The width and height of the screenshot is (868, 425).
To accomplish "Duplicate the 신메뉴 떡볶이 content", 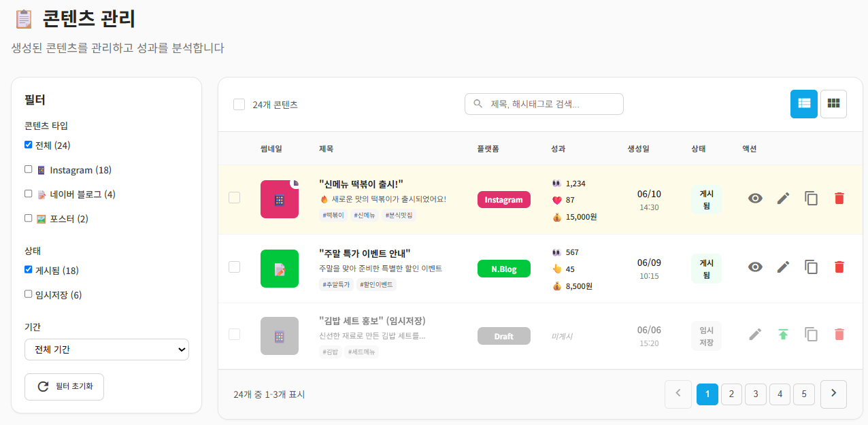I will click(811, 199).
